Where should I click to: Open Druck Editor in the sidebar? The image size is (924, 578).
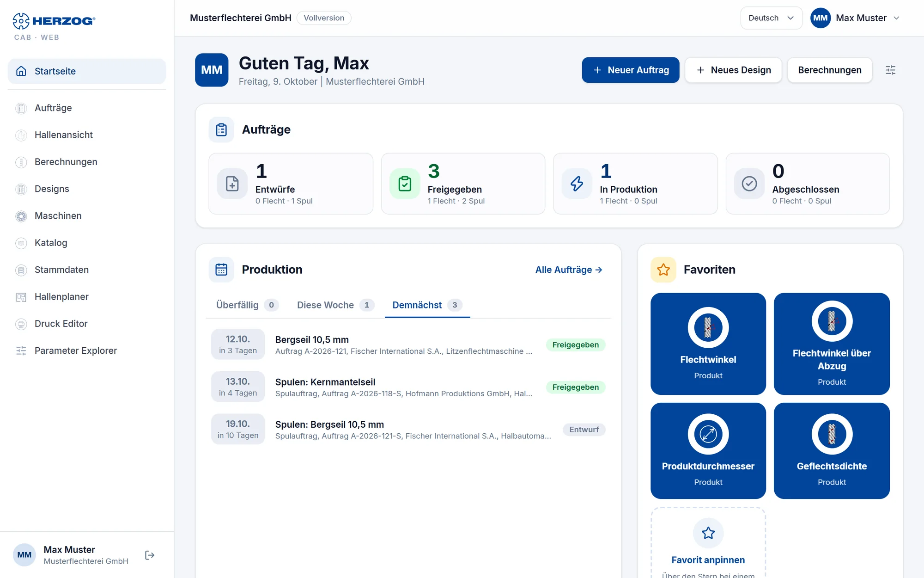(x=87, y=324)
